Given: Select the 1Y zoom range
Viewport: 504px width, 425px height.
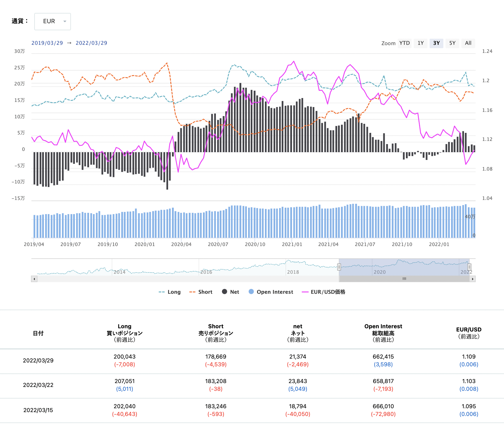Looking at the screenshot, I should [x=420, y=43].
